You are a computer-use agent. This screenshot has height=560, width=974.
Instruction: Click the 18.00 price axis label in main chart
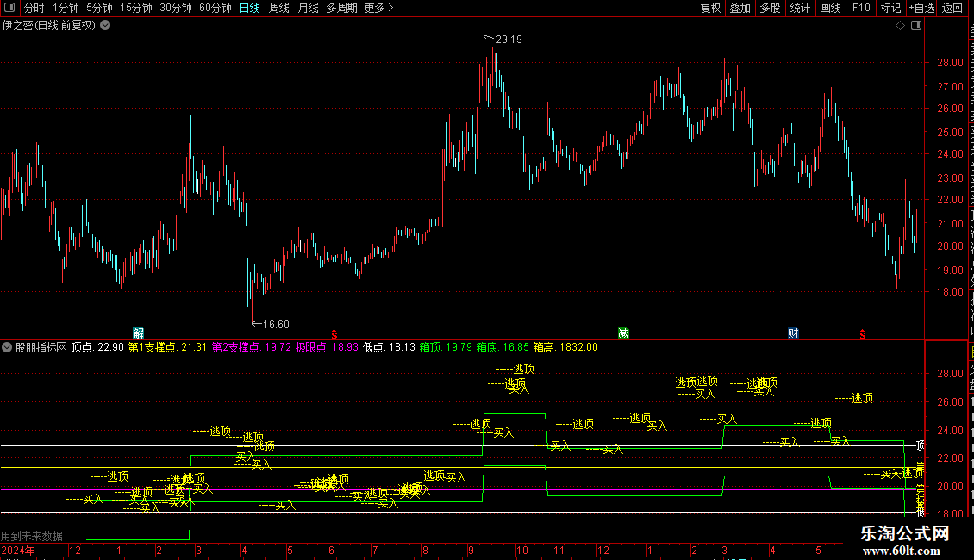point(951,292)
